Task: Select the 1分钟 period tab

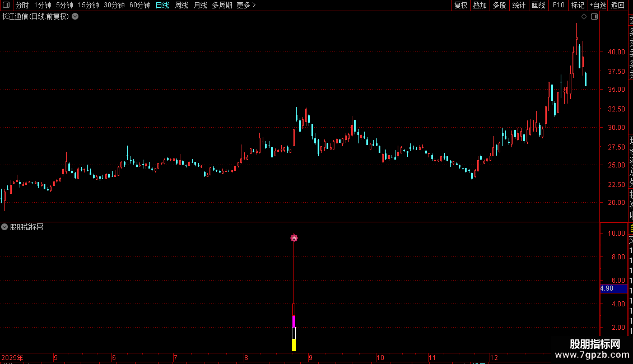Action: tap(43, 5)
